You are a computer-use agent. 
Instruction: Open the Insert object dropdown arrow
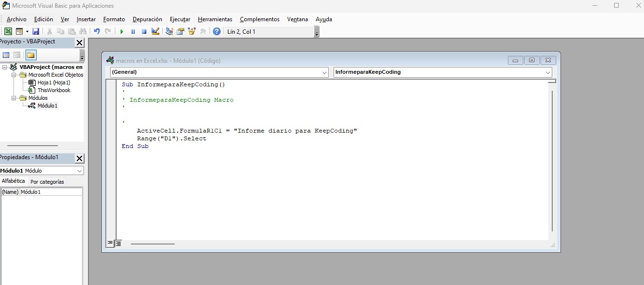coord(27,31)
